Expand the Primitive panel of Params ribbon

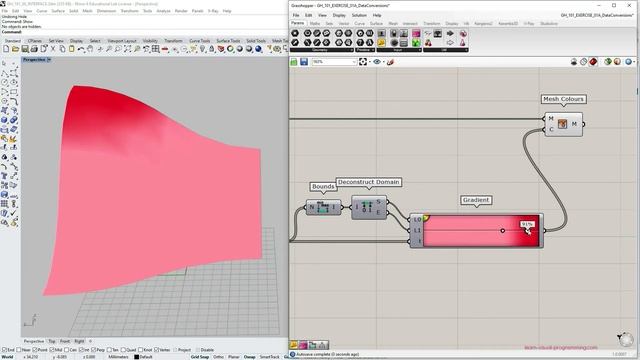pyautogui.click(x=372, y=50)
